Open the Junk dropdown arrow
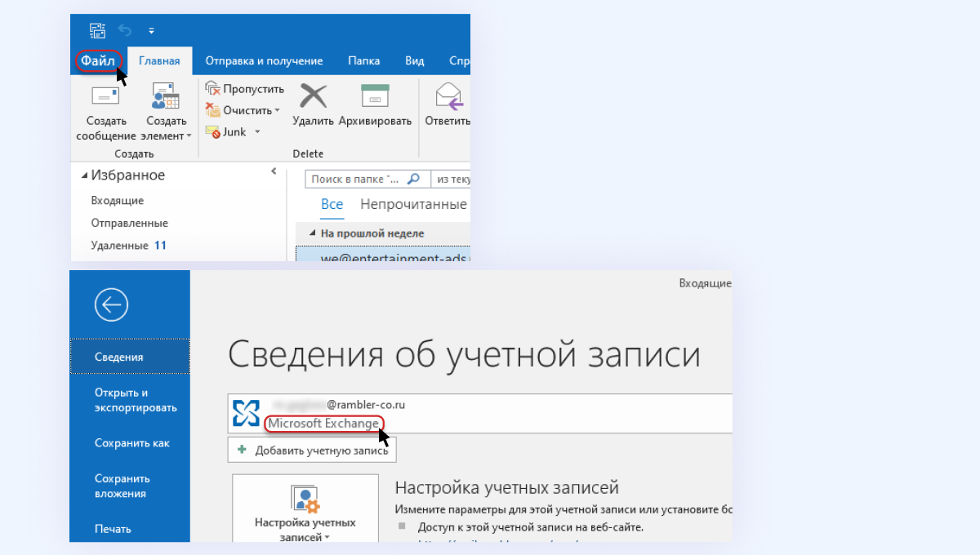980x555 pixels. (257, 131)
